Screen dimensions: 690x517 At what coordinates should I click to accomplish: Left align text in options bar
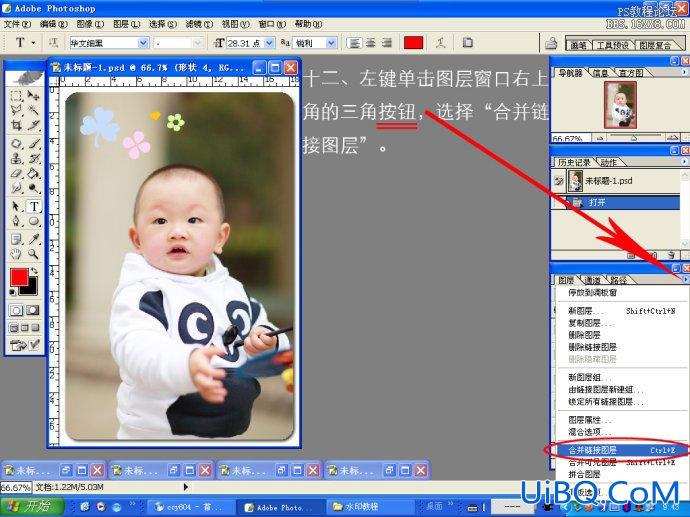click(x=354, y=43)
